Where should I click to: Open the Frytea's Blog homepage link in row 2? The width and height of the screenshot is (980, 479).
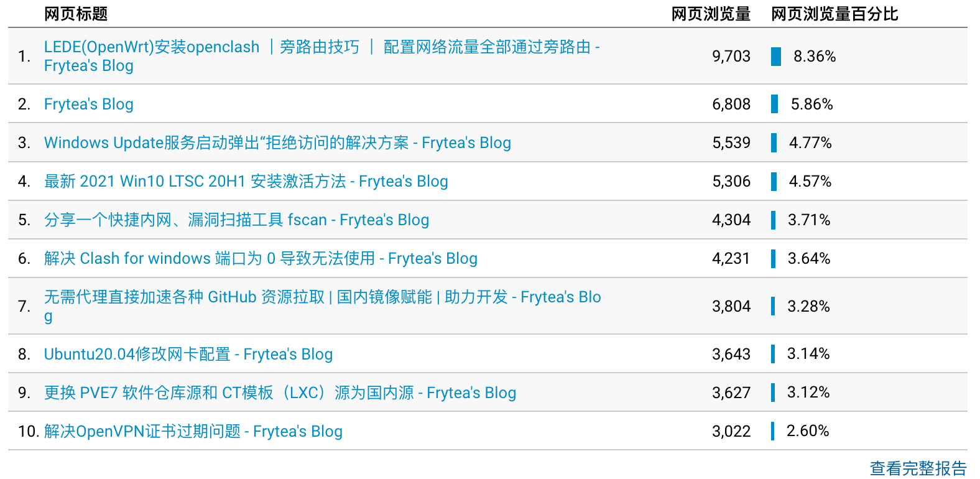tap(88, 105)
